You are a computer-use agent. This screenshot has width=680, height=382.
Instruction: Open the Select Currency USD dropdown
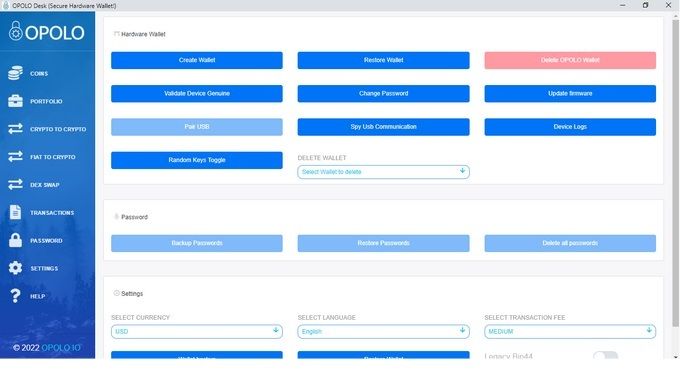tap(197, 331)
